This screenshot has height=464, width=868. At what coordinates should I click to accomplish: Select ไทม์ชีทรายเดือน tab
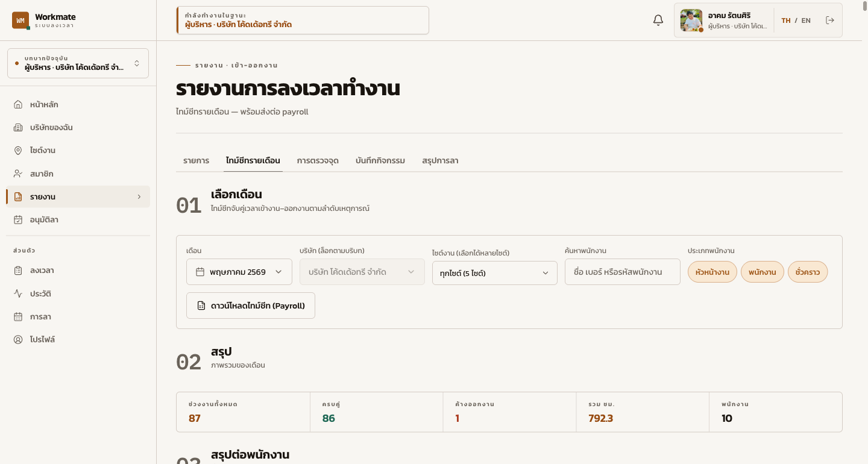point(253,161)
